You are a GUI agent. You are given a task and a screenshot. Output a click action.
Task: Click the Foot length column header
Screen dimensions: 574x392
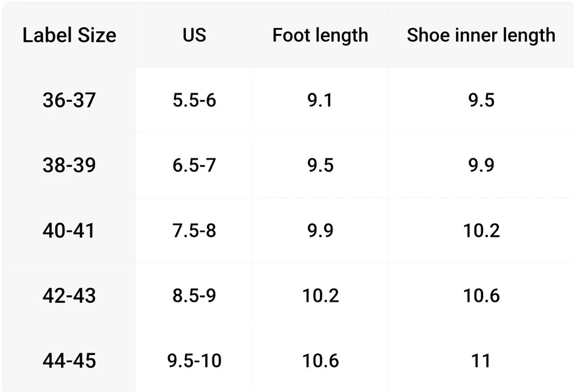pyautogui.click(x=320, y=35)
